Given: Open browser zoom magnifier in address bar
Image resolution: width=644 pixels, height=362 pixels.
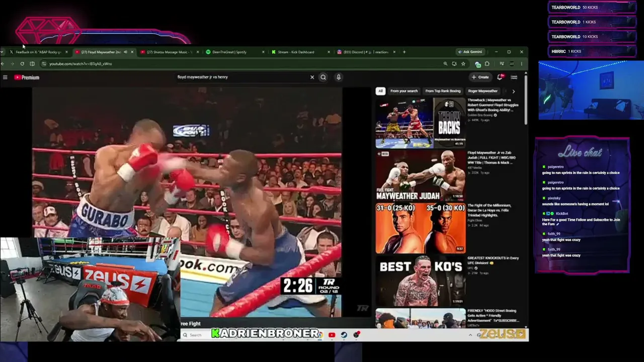Looking at the screenshot, I should pos(445,64).
